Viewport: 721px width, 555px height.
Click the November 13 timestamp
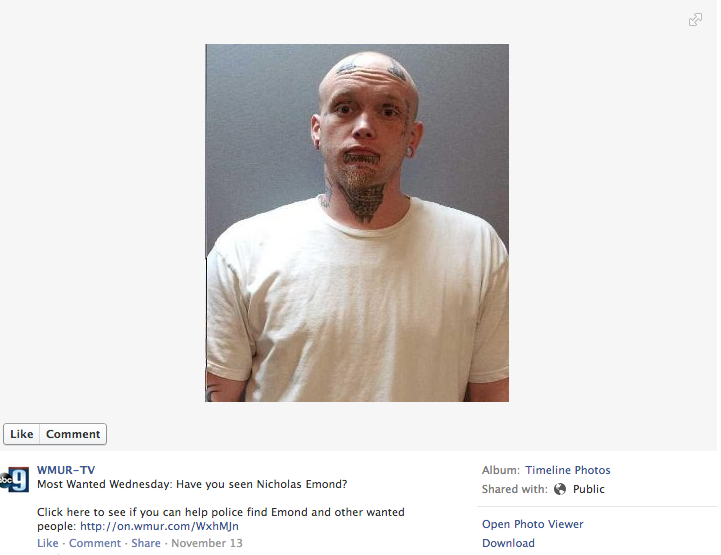(207, 543)
